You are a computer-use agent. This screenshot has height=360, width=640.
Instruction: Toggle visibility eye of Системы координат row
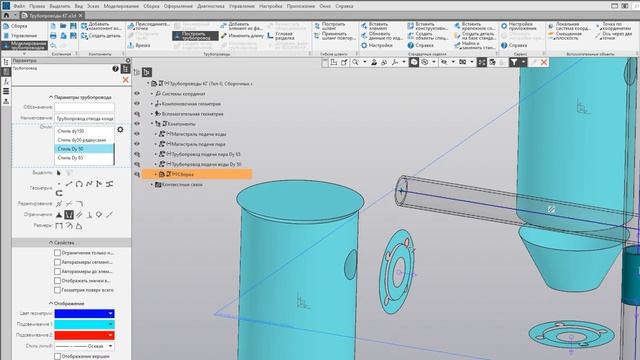137,93
